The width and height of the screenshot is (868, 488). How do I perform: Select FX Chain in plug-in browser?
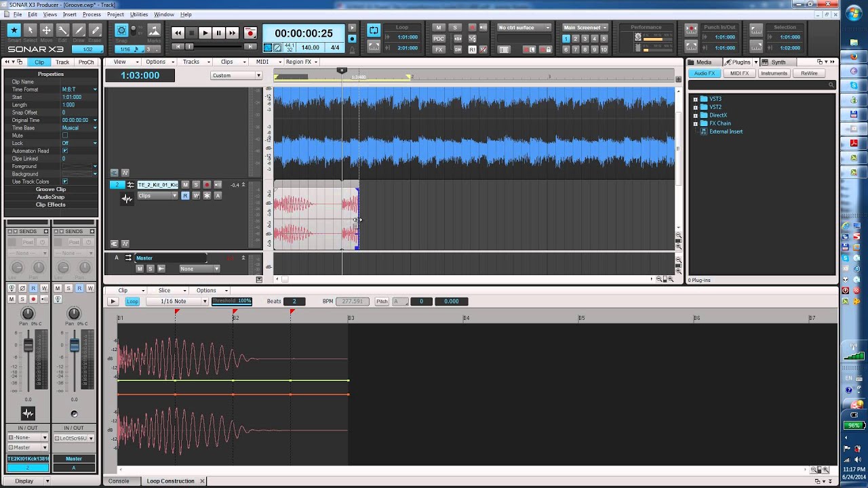720,123
